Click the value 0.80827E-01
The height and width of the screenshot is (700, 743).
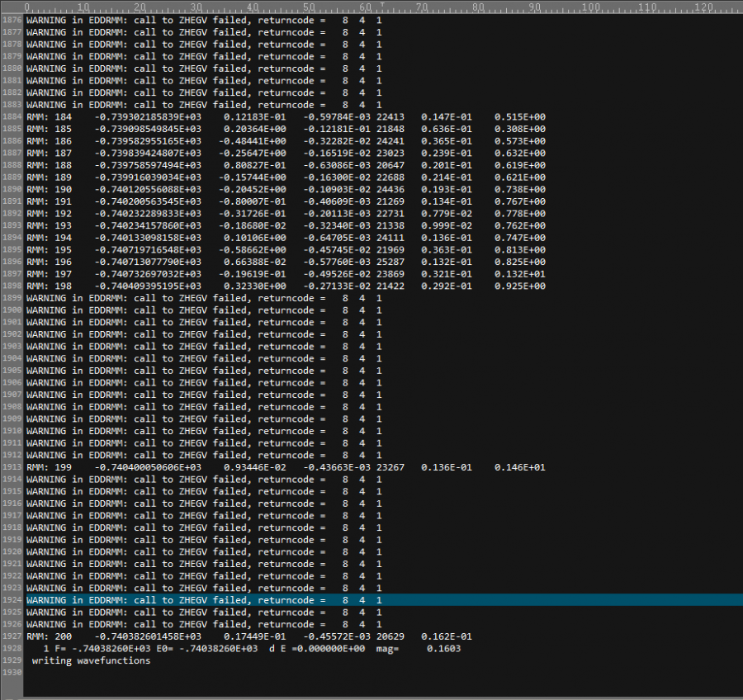click(255, 165)
